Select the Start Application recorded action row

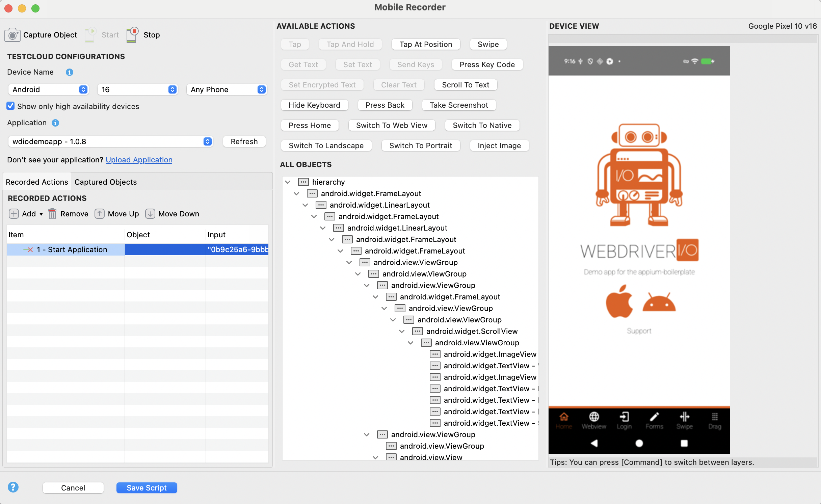tap(73, 249)
